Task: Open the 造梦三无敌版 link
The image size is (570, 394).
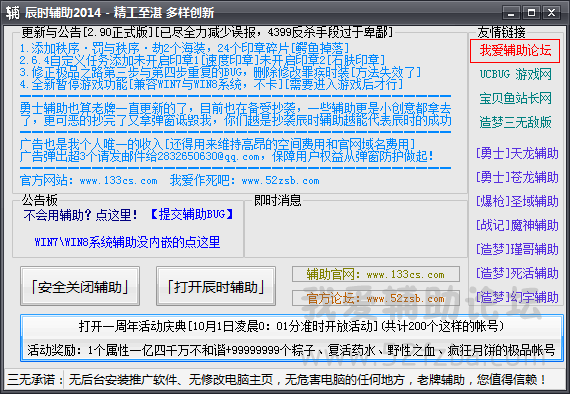Action: (515, 122)
